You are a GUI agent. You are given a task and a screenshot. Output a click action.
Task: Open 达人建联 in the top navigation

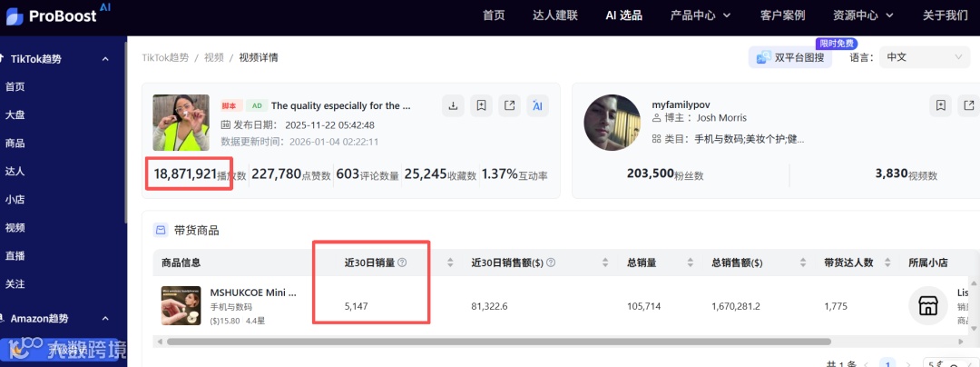click(555, 15)
